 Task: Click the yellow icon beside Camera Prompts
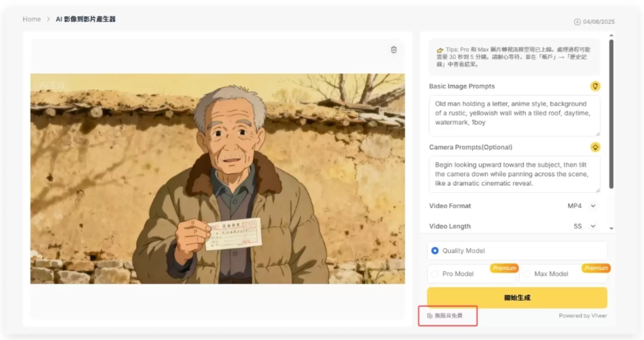[x=595, y=147]
